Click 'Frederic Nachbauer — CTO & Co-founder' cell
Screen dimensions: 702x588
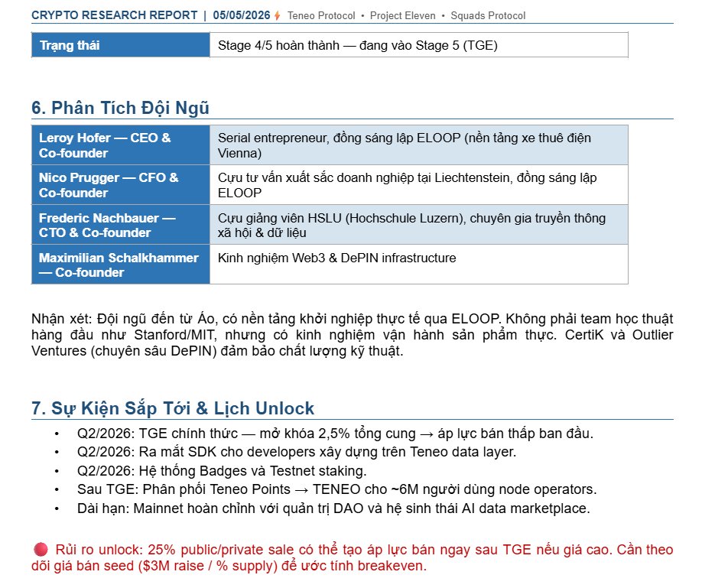pyautogui.click(x=120, y=225)
